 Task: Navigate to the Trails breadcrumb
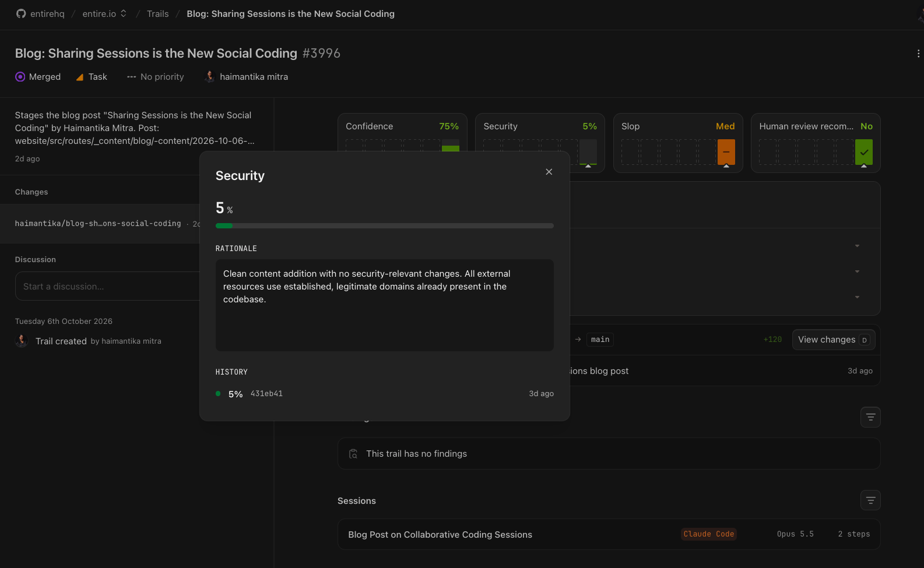point(157,14)
